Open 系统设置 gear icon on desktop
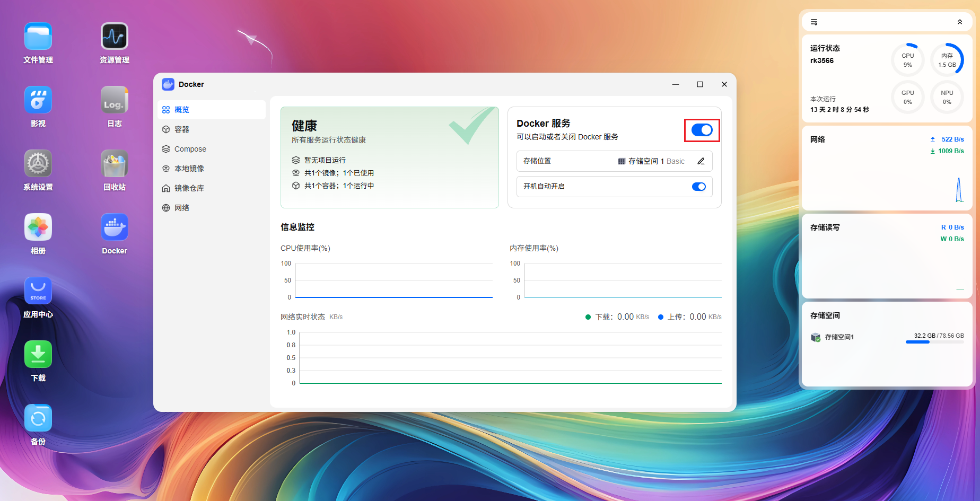The height and width of the screenshot is (501, 980). [38, 164]
